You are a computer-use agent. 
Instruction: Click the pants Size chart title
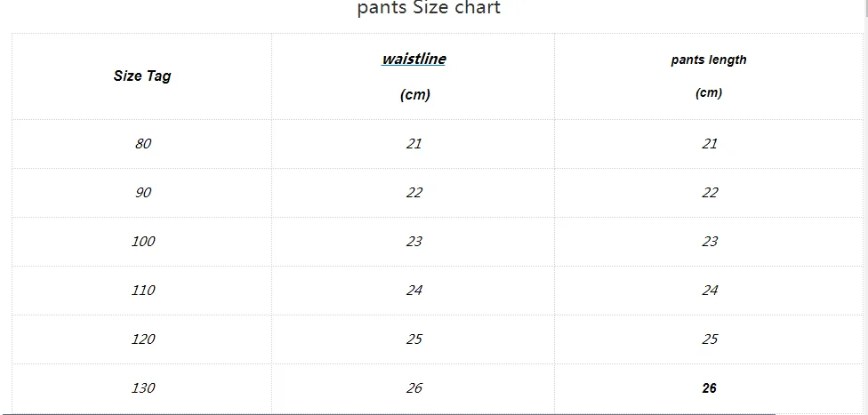click(429, 8)
